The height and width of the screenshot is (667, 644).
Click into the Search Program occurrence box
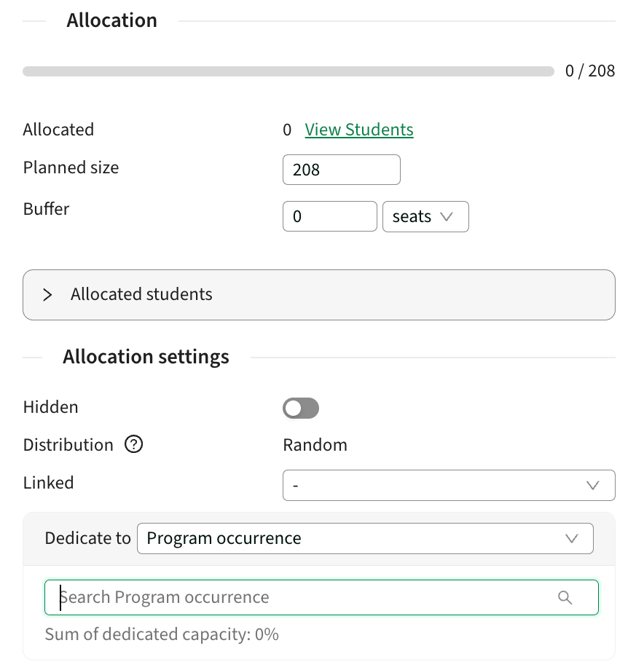pyautogui.click(x=321, y=598)
